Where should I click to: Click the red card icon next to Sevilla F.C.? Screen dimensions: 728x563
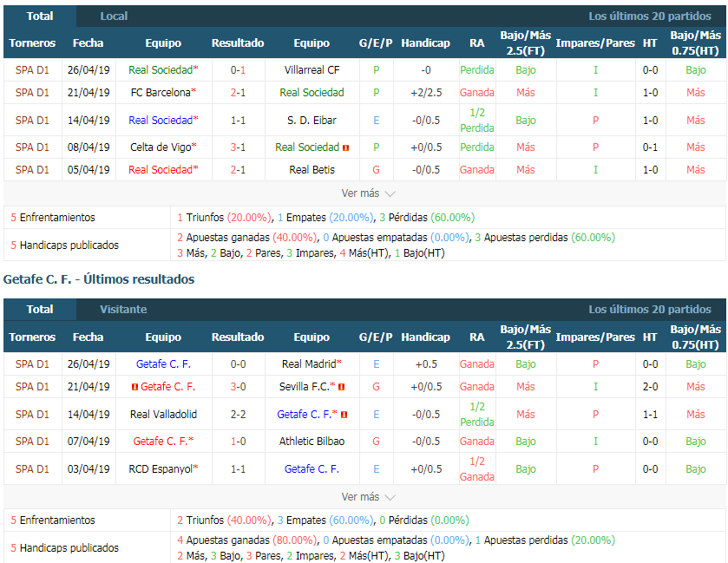(x=341, y=387)
